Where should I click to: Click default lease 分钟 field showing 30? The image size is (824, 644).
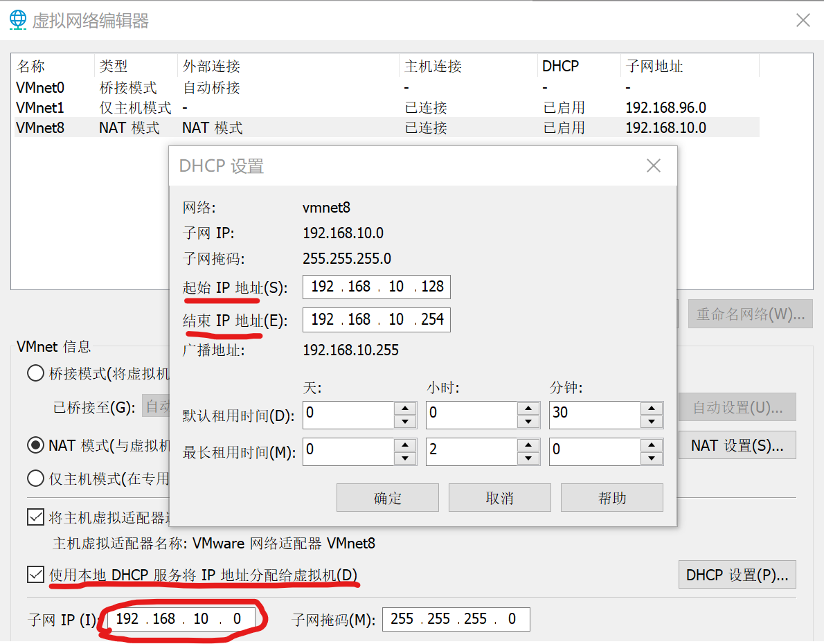pos(595,415)
